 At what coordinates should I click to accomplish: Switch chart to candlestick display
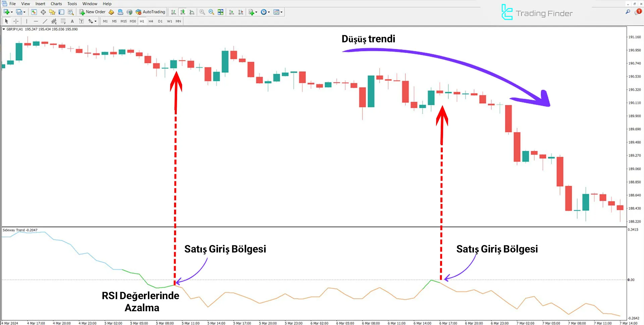(182, 12)
